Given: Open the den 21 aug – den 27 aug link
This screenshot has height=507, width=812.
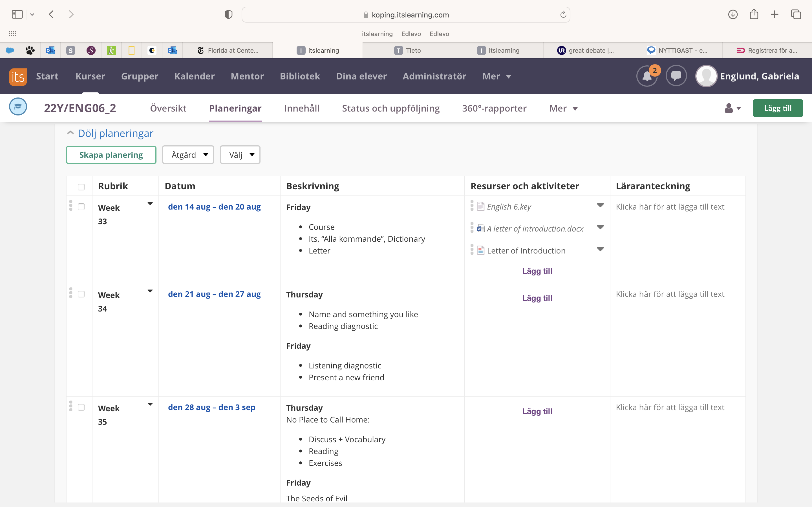Looking at the screenshot, I should coord(214,294).
